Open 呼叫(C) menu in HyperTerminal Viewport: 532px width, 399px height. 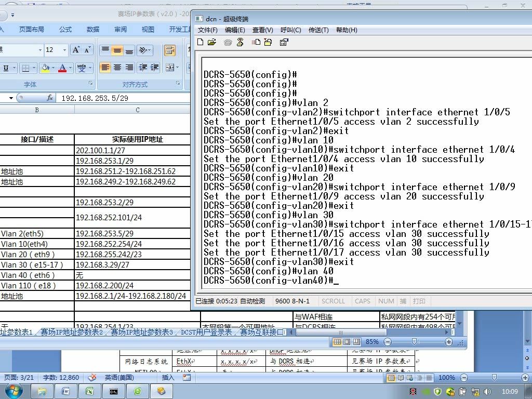click(x=291, y=30)
